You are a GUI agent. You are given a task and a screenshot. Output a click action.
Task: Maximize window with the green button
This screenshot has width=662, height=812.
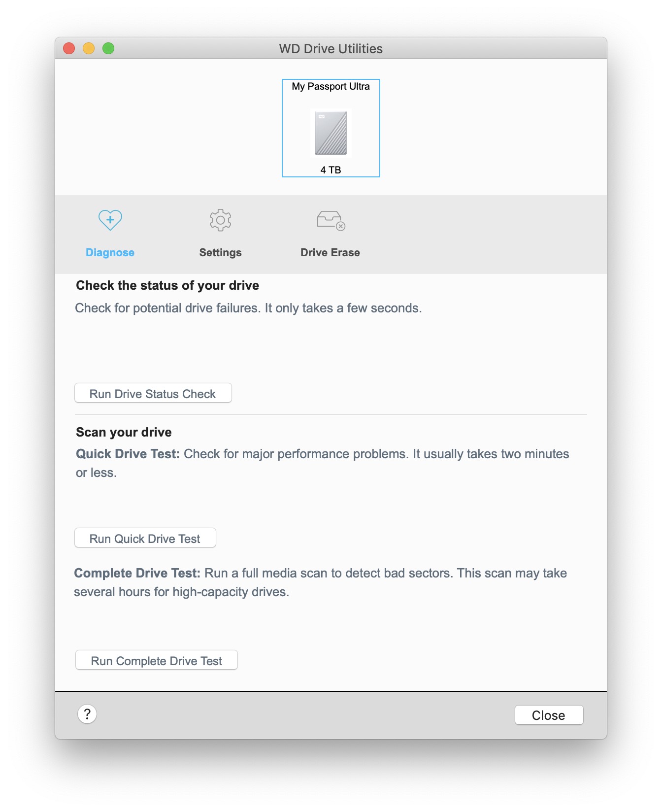pyautogui.click(x=108, y=48)
